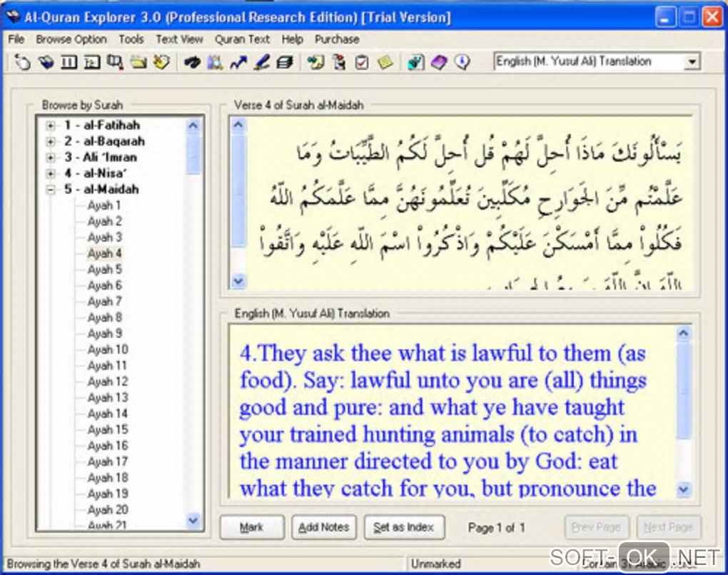Viewport: 728px width, 575px height.
Task: Click the yellow sticky note toolbar icon
Action: (385, 62)
